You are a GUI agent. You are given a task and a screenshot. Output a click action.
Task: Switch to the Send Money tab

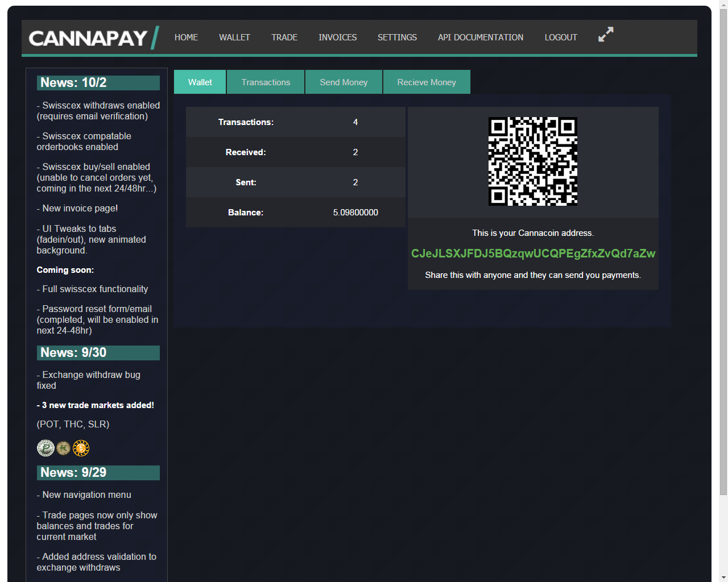344,82
